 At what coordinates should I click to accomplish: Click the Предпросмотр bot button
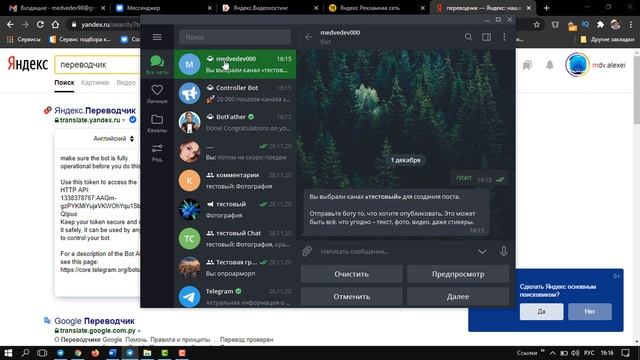click(458, 274)
